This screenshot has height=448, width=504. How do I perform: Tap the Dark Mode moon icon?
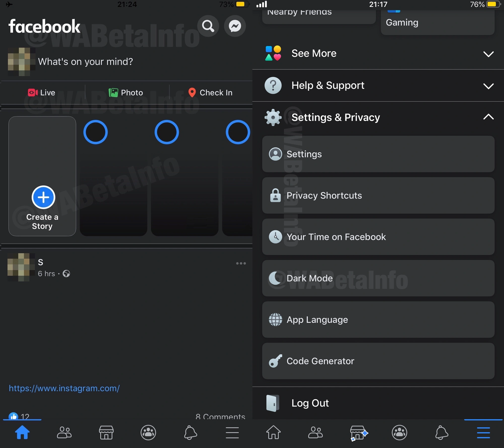click(x=275, y=278)
